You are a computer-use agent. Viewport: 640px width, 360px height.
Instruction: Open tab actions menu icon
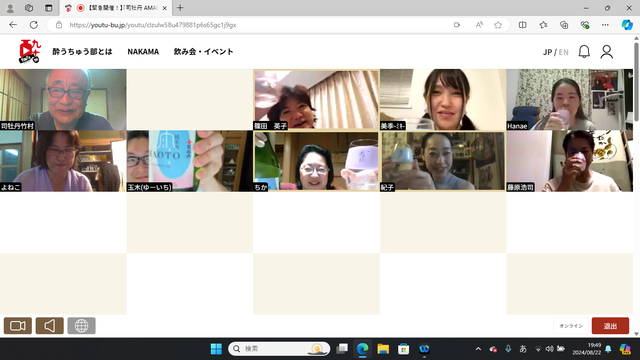(49, 8)
